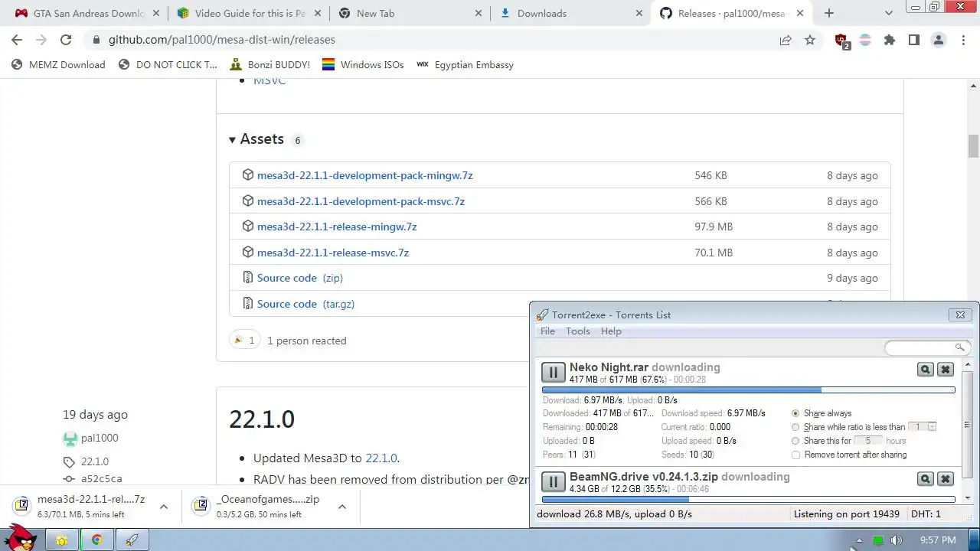This screenshot has width=980, height=551.
Task: Open a new browser tab with plus
Action: (x=828, y=13)
